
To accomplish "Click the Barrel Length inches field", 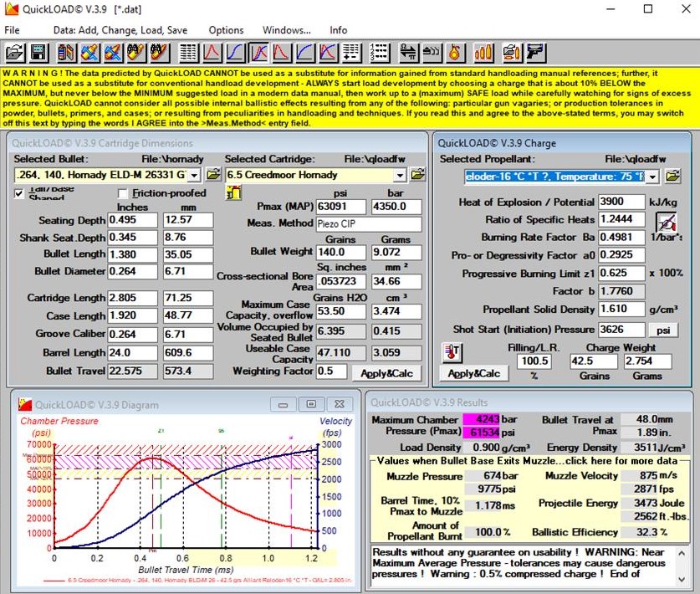I will tap(133, 353).
